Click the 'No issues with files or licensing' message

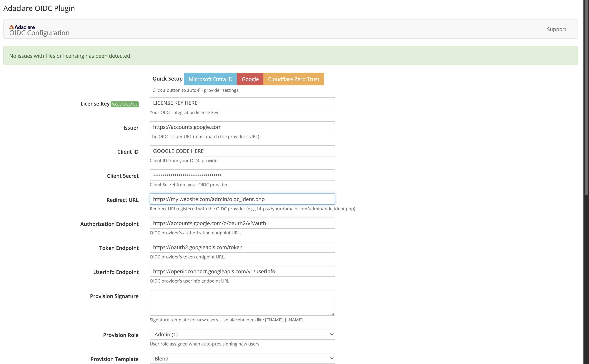tap(70, 56)
